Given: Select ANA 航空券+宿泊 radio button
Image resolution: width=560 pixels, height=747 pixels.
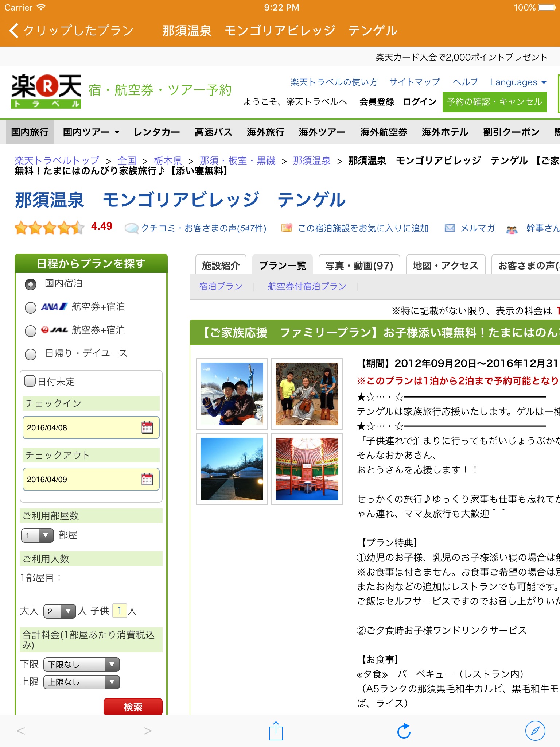Looking at the screenshot, I should (x=31, y=307).
